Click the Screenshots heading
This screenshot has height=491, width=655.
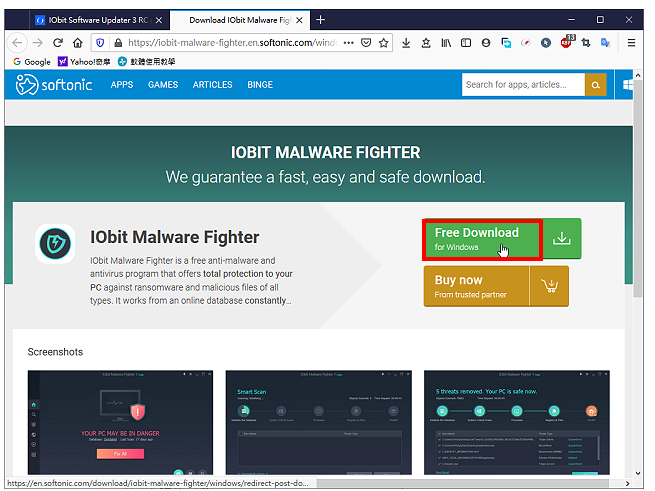(55, 352)
